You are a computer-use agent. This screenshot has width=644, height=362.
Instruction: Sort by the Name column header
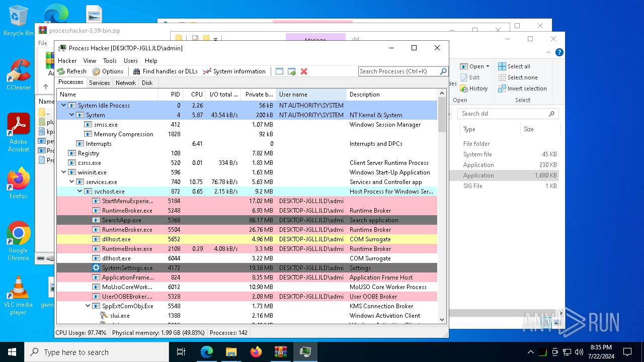pyautogui.click(x=107, y=95)
